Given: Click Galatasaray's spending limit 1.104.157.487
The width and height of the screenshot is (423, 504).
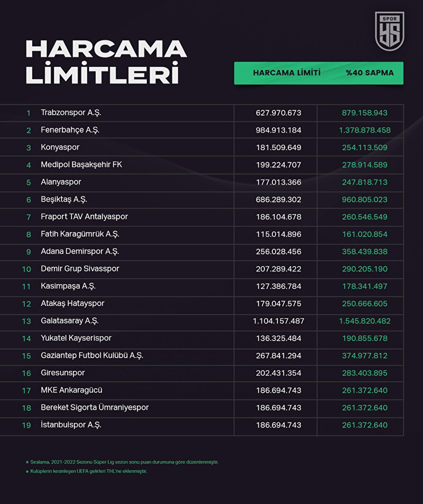Looking at the screenshot, I should (279, 321).
